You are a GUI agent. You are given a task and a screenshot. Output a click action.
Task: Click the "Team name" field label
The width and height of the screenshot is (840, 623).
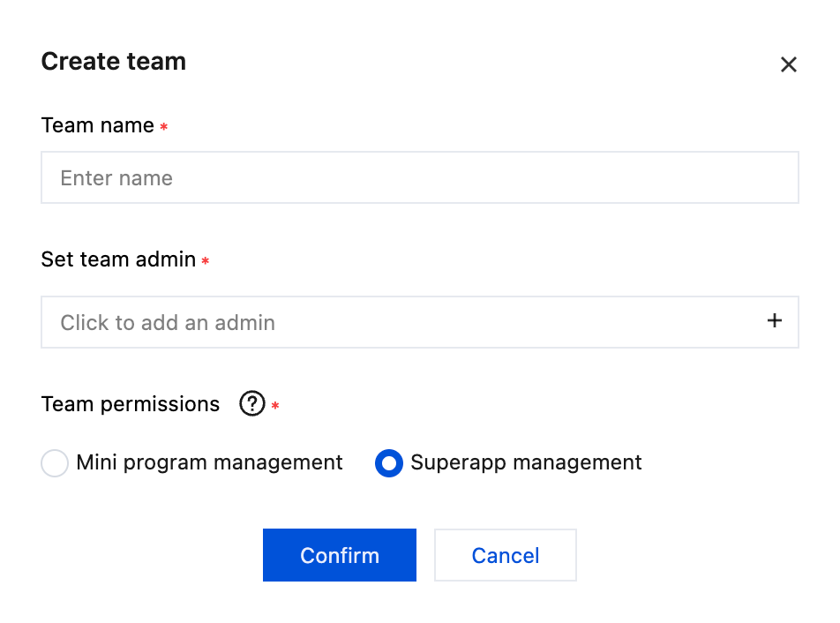click(97, 126)
